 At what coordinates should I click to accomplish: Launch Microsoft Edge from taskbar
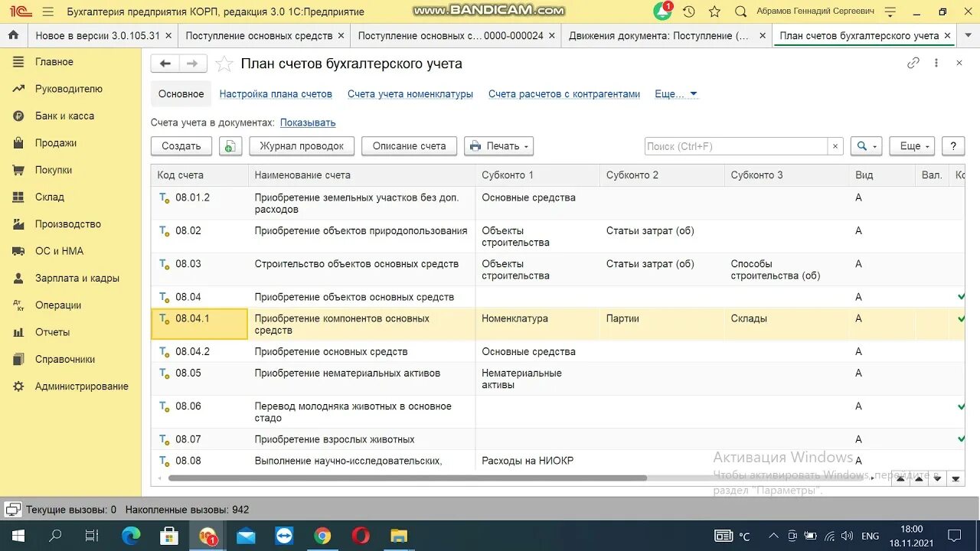tap(132, 536)
